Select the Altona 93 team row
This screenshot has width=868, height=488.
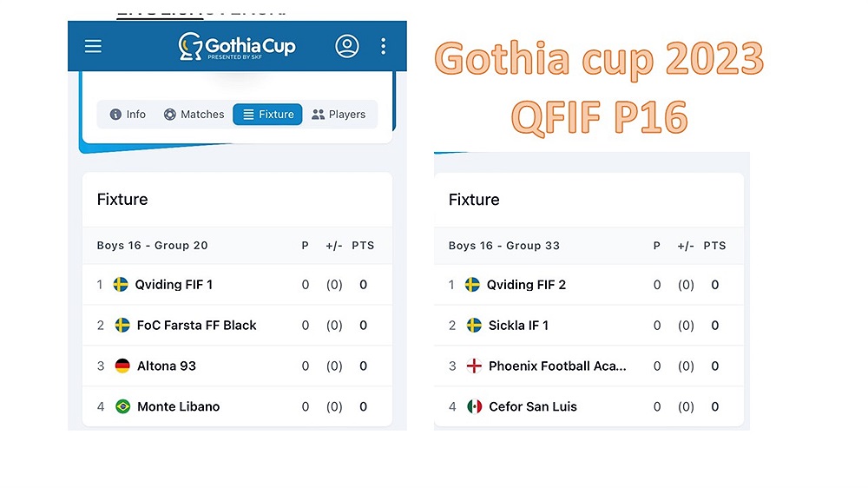[x=237, y=366]
